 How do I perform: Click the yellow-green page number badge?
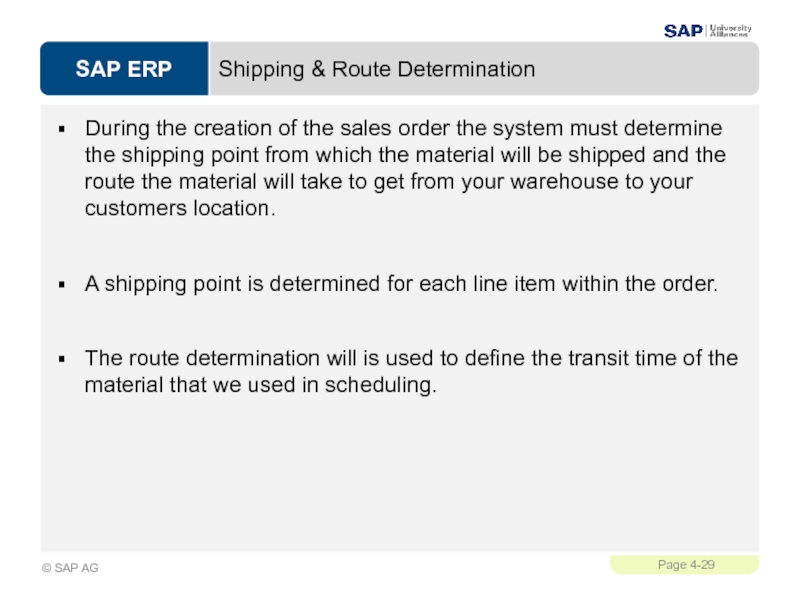click(x=684, y=565)
